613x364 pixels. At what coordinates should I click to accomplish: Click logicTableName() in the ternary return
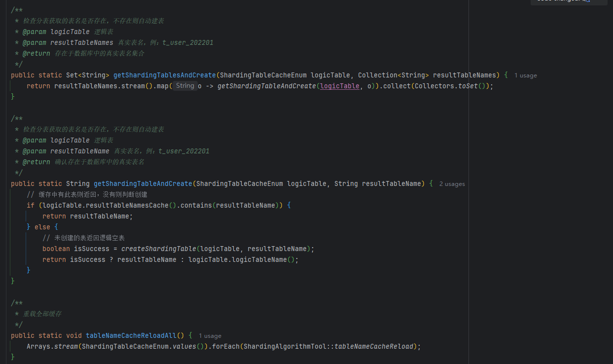click(x=263, y=259)
